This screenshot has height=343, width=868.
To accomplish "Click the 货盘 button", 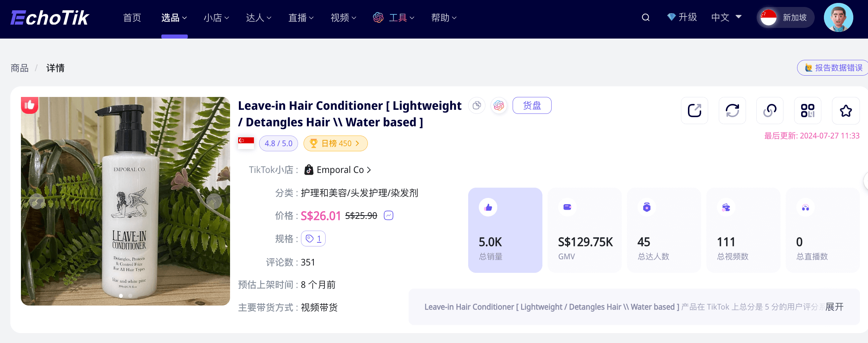I will [532, 106].
